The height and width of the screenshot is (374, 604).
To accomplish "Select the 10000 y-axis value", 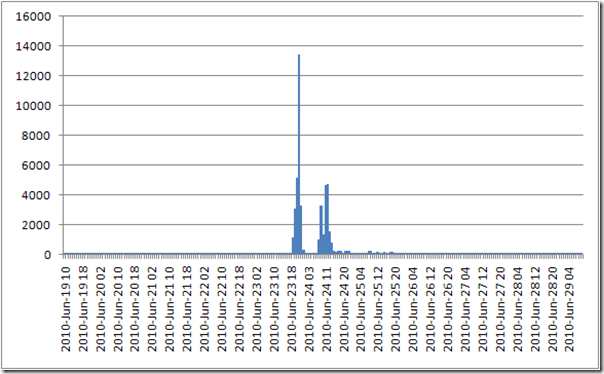I will click(x=33, y=106).
